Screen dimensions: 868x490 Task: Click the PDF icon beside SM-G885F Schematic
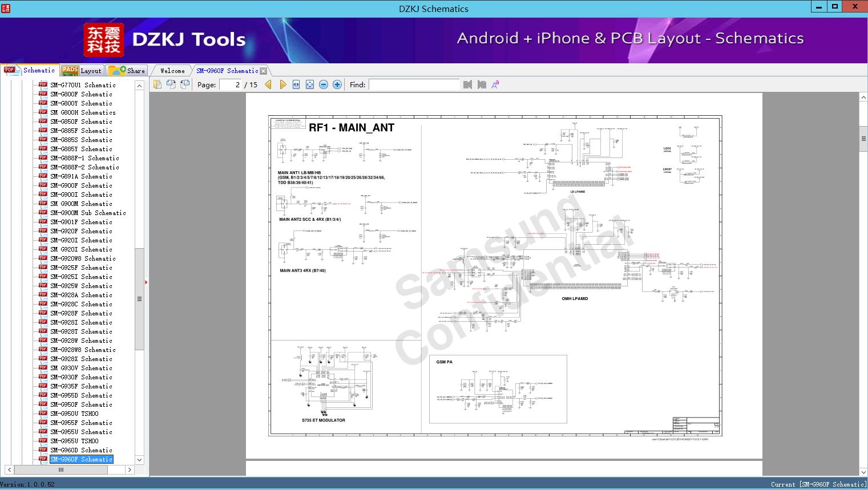[x=43, y=131]
